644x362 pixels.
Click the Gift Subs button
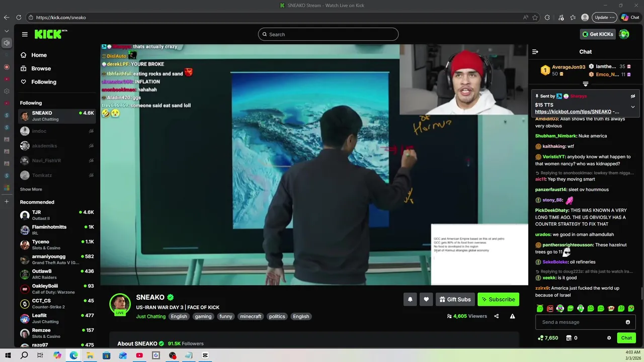click(x=455, y=299)
